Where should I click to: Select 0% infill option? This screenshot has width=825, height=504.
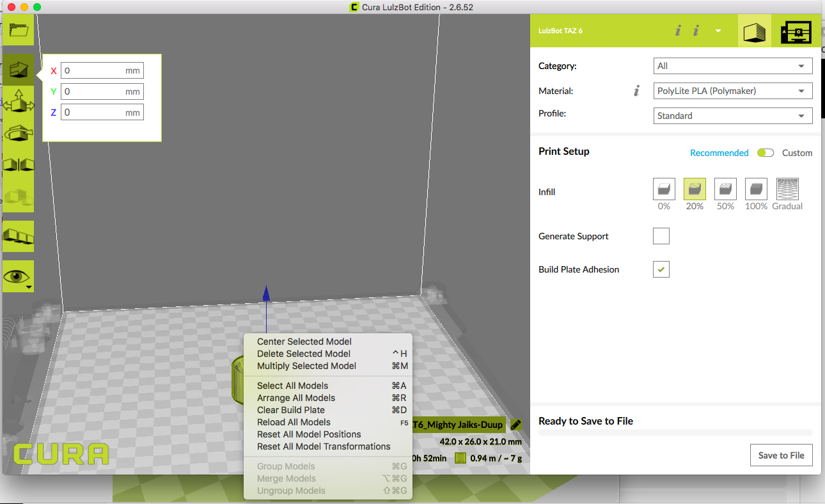[x=664, y=189]
